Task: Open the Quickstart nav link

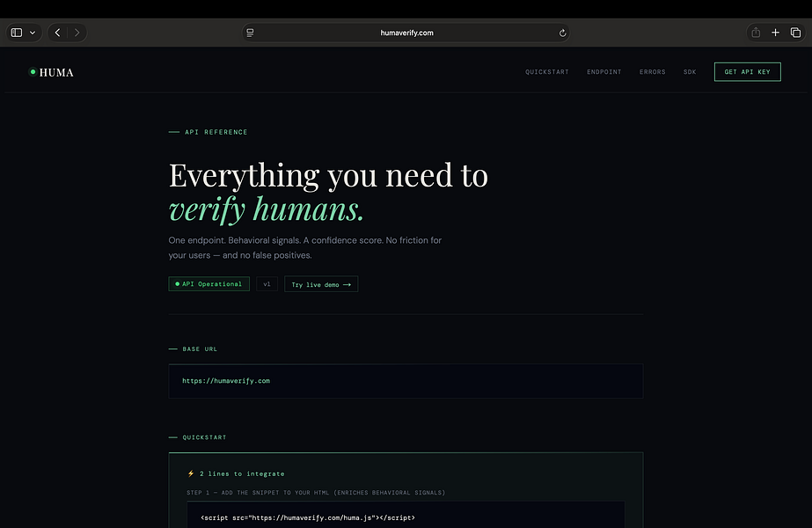Action: 547,72
